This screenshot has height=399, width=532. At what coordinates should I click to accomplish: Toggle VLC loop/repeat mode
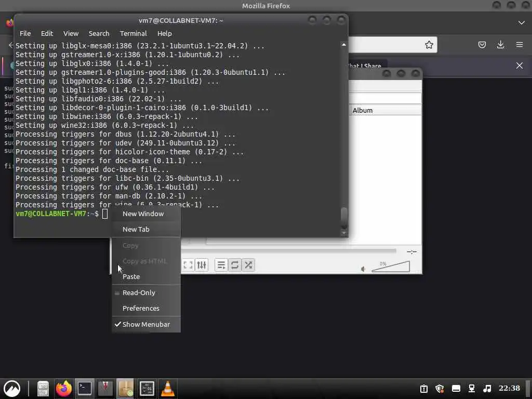pyautogui.click(x=235, y=265)
